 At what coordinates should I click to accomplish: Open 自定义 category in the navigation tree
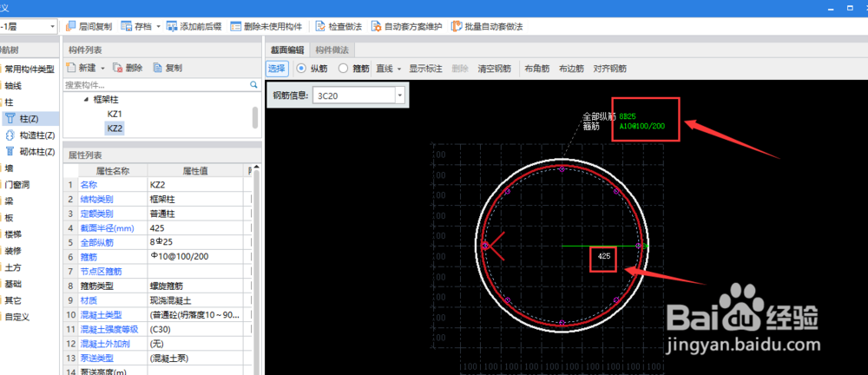point(16,317)
